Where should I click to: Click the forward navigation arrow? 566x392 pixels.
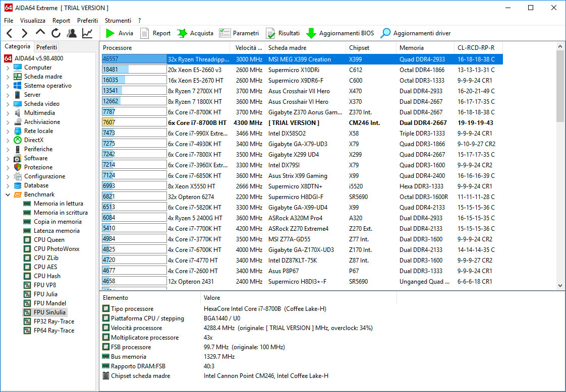tap(24, 33)
